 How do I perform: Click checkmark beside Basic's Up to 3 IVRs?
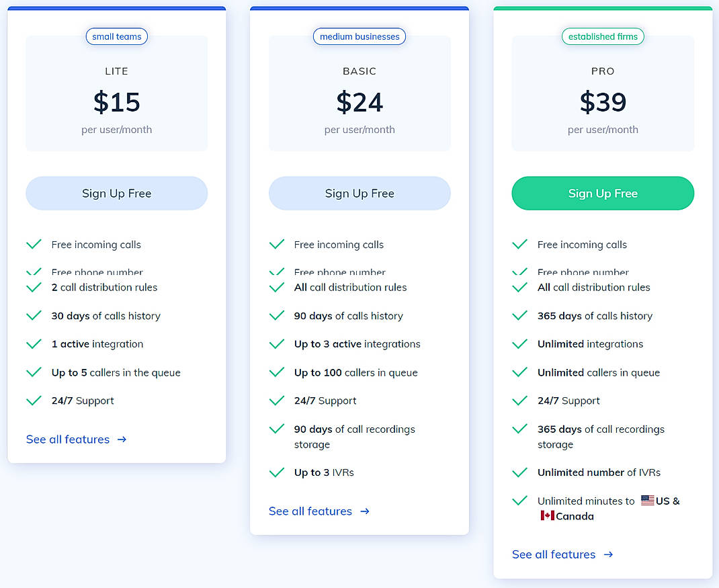pyautogui.click(x=276, y=472)
